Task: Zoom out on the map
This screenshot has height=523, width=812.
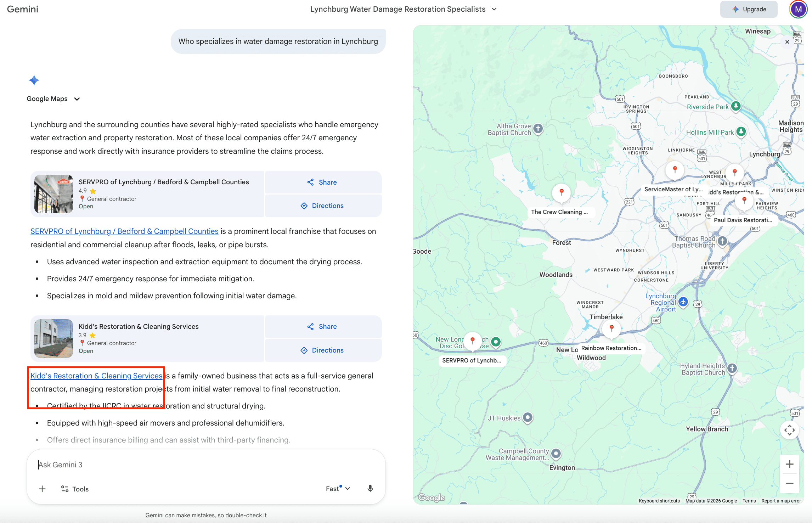Action: click(789, 483)
